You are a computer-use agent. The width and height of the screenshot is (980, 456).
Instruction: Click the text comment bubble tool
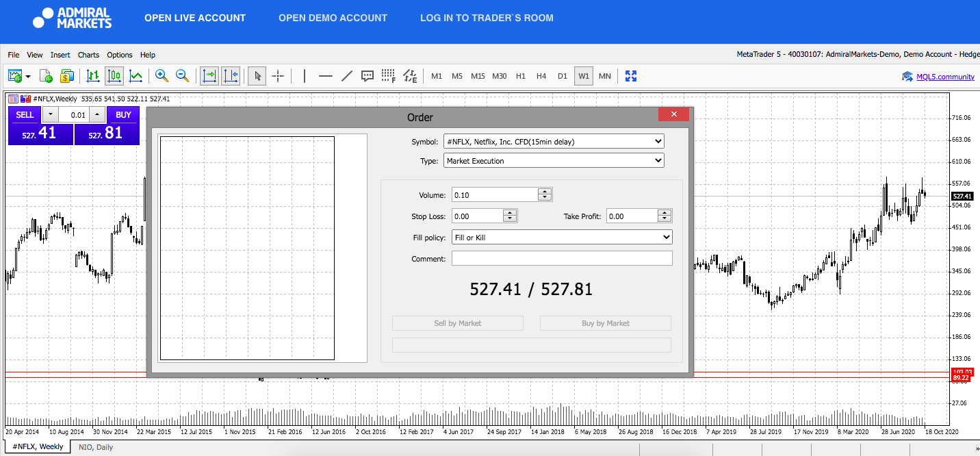click(367, 76)
